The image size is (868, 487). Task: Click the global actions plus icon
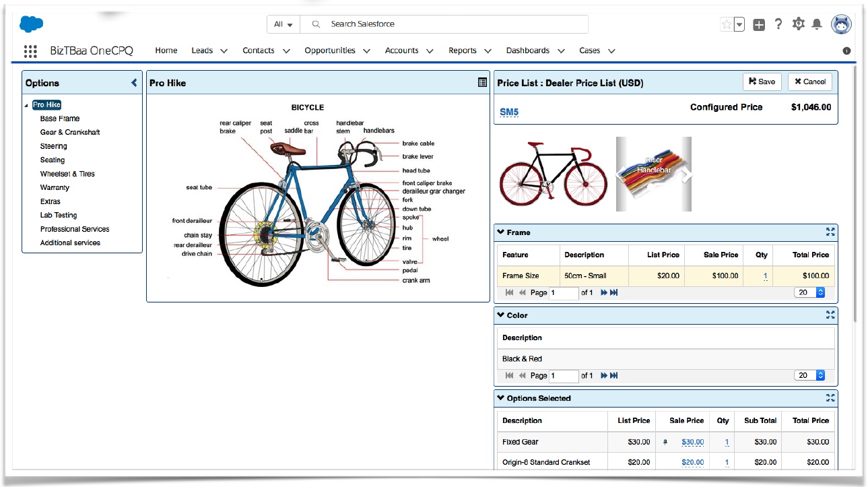click(759, 25)
